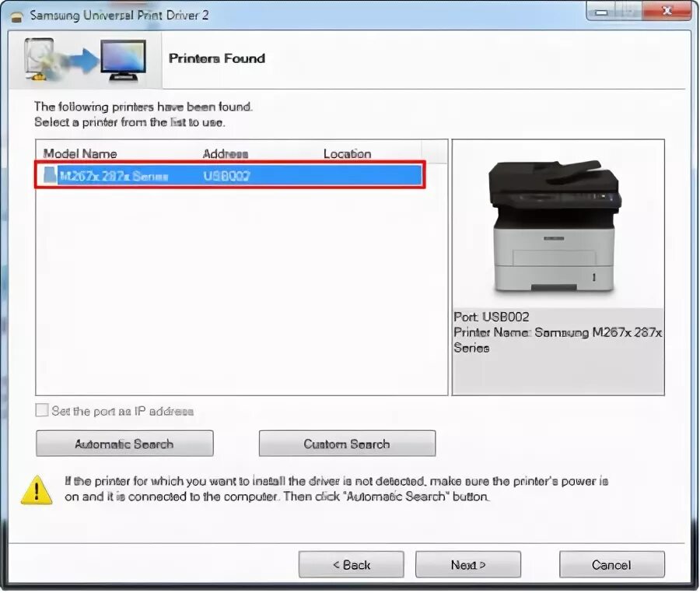Image resolution: width=700 pixels, height=593 pixels.
Task: Sort by Model Name column header
Action: (80, 153)
